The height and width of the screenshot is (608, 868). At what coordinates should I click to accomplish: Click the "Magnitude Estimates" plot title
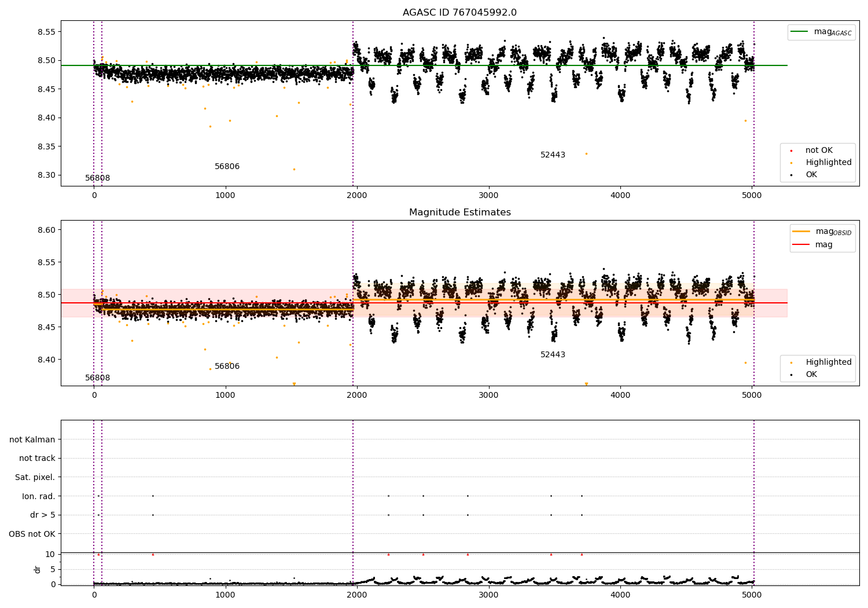pos(459,213)
